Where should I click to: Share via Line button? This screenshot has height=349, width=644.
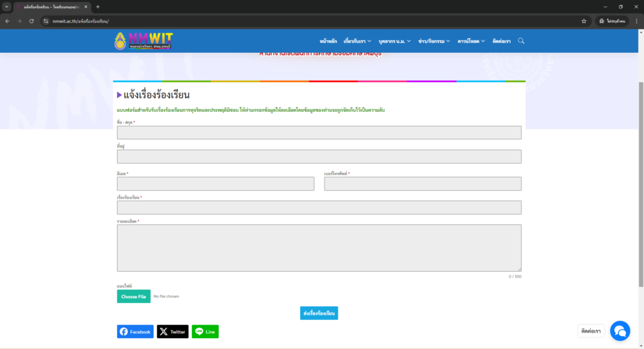206,332
